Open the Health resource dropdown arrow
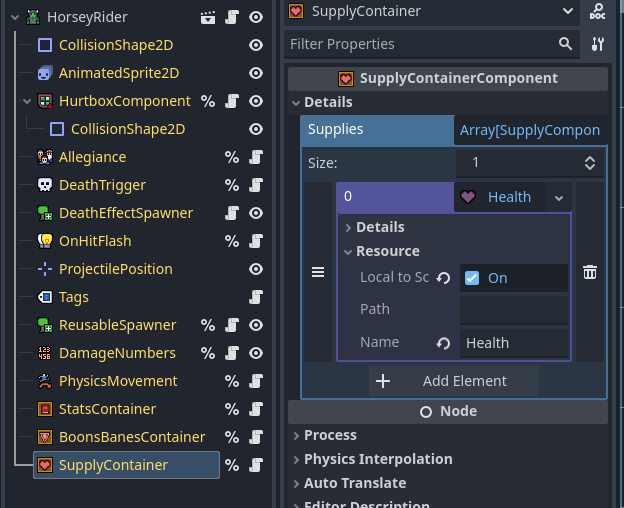 559,198
